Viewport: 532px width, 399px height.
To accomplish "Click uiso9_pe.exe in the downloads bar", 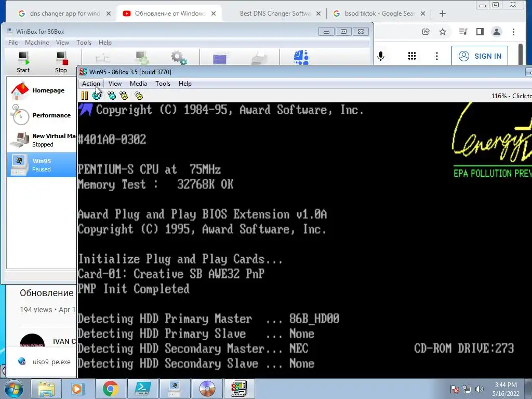I will point(45,362).
